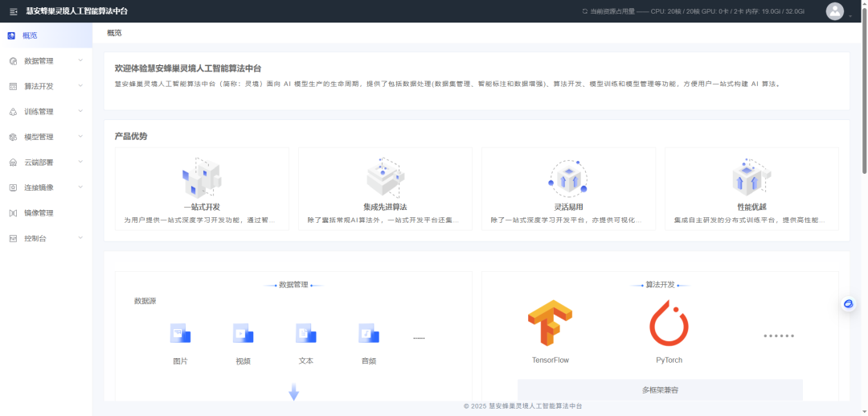Select the 图片 data source icon

tap(180, 333)
